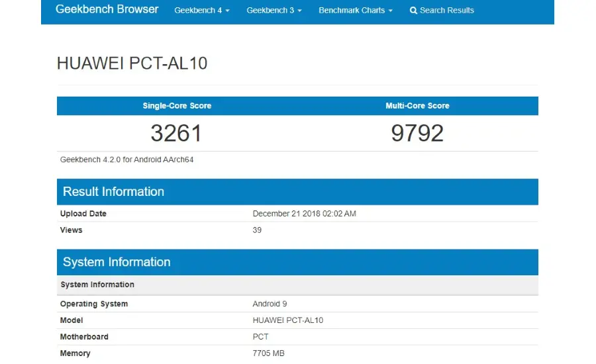Click the Search Results magnifier icon

click(413, 11)
